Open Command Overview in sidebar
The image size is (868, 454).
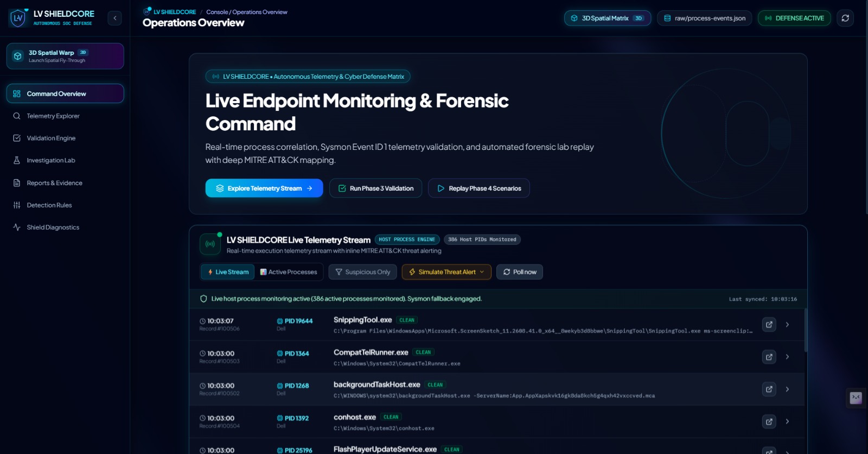(65, 93)
